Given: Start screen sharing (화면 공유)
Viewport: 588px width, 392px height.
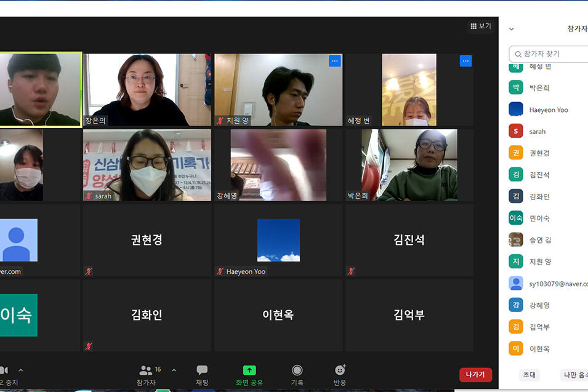Looking at the screenshot, I should point(249,374).
